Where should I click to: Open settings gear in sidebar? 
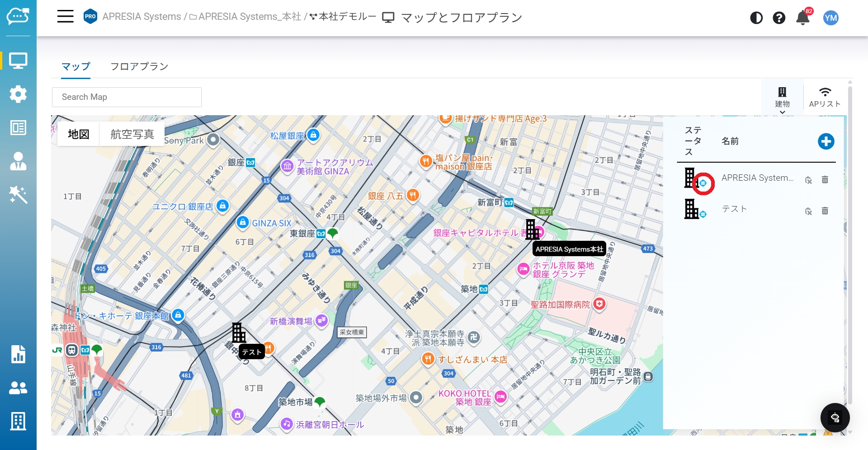[x=18, y=94]
